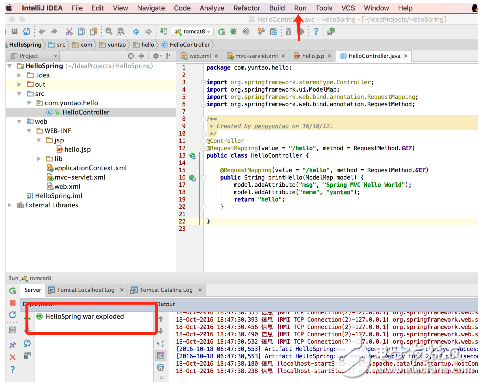
Task: Show more console toolbar actions chevron
Action: click(x=161, y=378)
